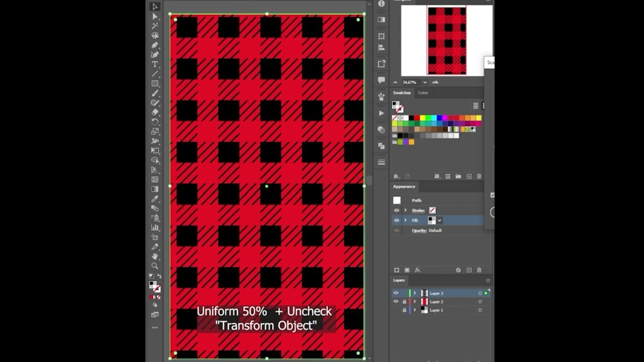Open the Fill swatch dropdown arrow
644x362 pixels.
point(440,220)
